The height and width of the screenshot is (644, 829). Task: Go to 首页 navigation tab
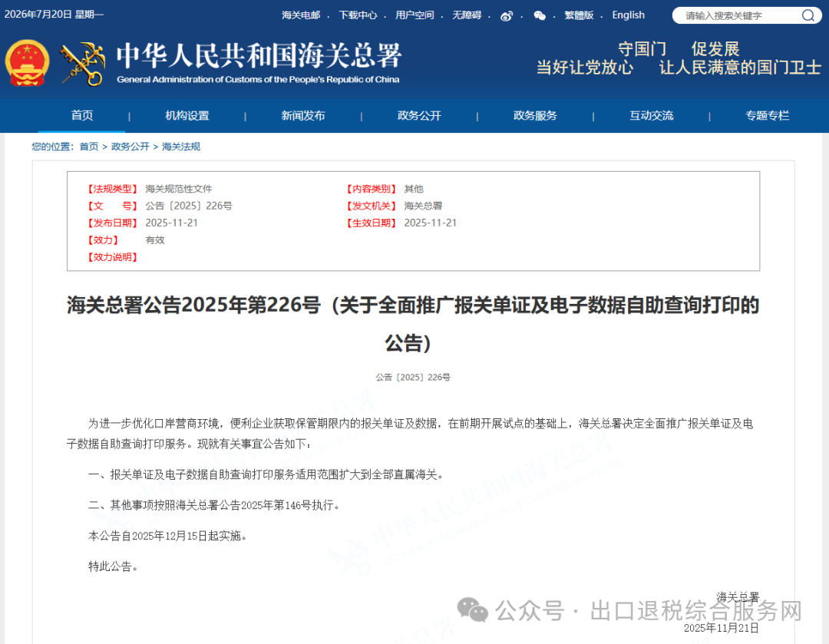coord(82,115)
